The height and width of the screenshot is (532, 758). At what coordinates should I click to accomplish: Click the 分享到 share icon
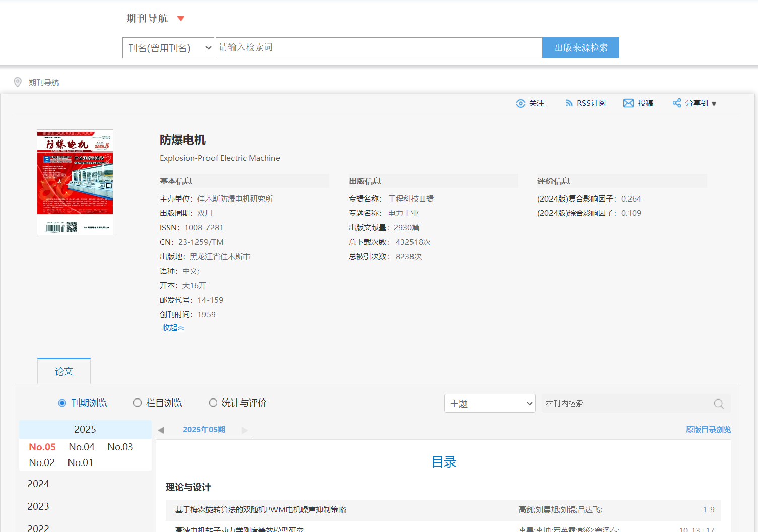(676, 103)
